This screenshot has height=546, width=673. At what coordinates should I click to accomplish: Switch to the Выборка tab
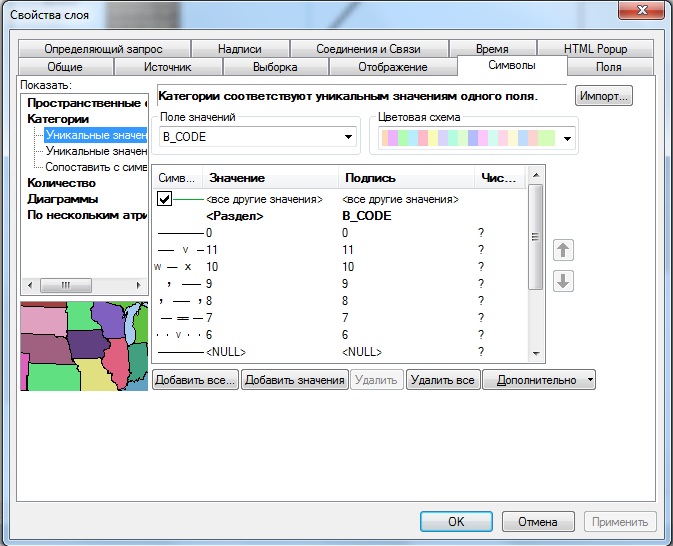[275, 67]
